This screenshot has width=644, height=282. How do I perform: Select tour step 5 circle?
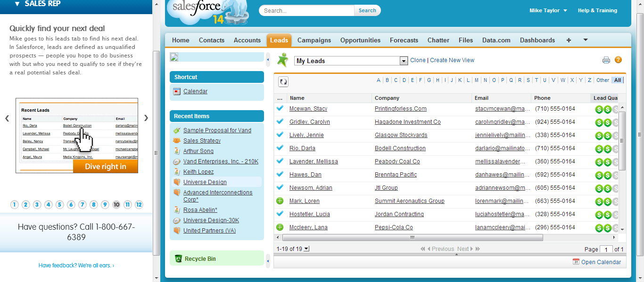pos(60,205)
